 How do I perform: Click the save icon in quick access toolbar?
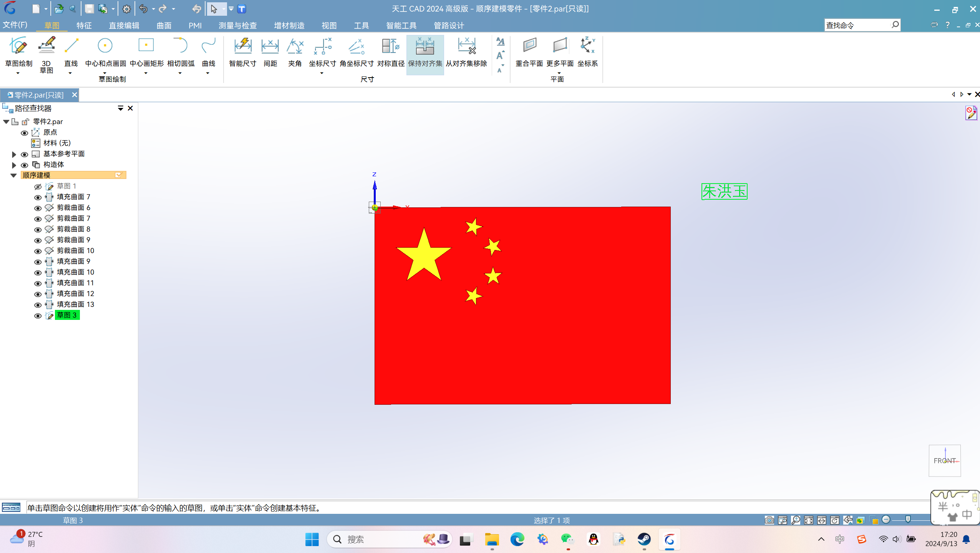coord(89,9)
